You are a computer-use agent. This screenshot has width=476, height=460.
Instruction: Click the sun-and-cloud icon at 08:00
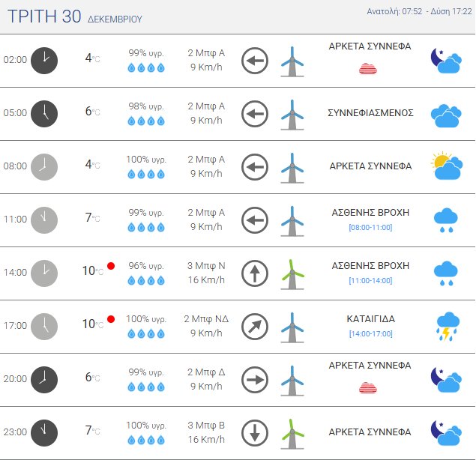[x=445, y=166]
